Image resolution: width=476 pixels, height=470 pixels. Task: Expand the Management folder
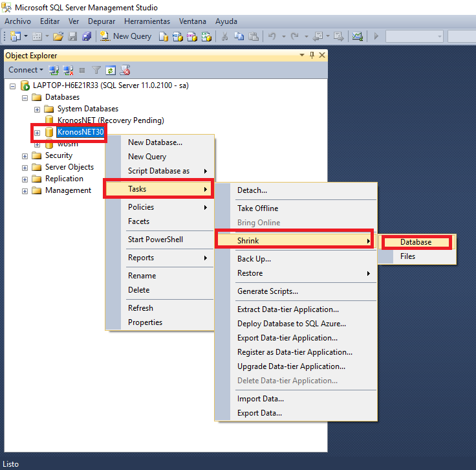[x=25, y=191]
